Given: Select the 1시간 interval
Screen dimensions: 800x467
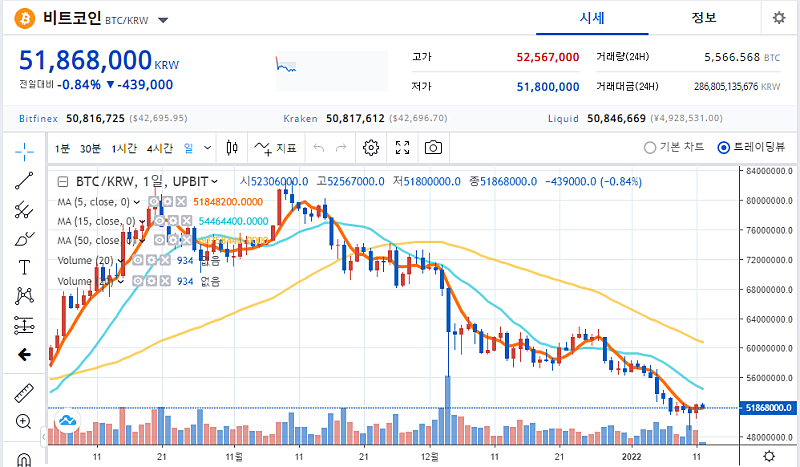Looking at the screenshot, I should (x=124, y=149).
